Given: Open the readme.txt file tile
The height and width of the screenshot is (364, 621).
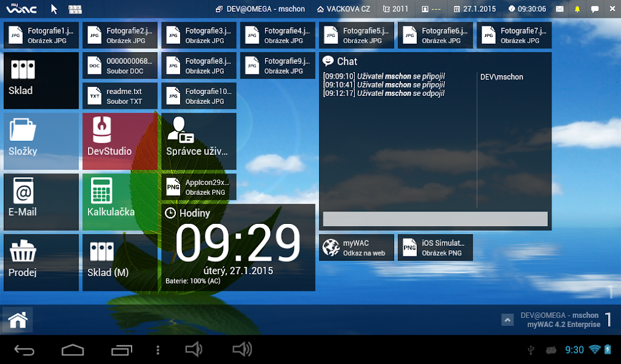Looking at the screenshot, I should pos(120,96).
